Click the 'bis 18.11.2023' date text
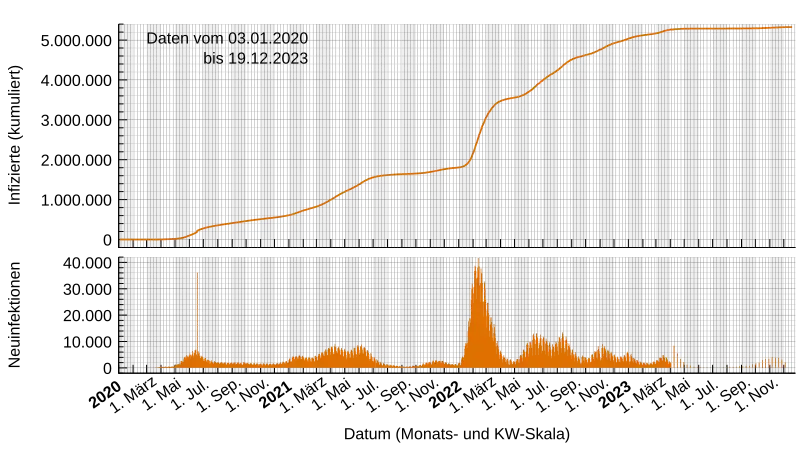This screenshot has height=450, width=800. click(x=255, y=59)
